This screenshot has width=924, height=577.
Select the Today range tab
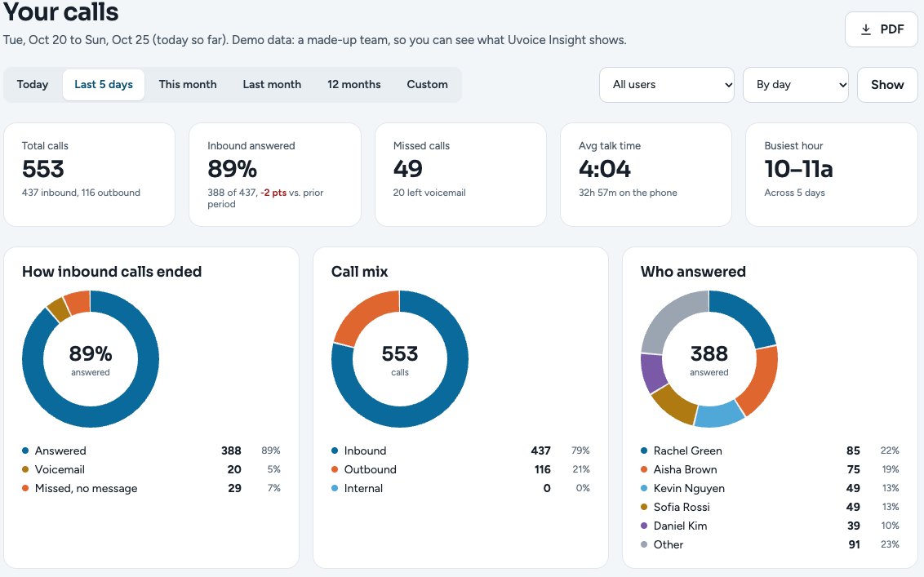point(33,84)
